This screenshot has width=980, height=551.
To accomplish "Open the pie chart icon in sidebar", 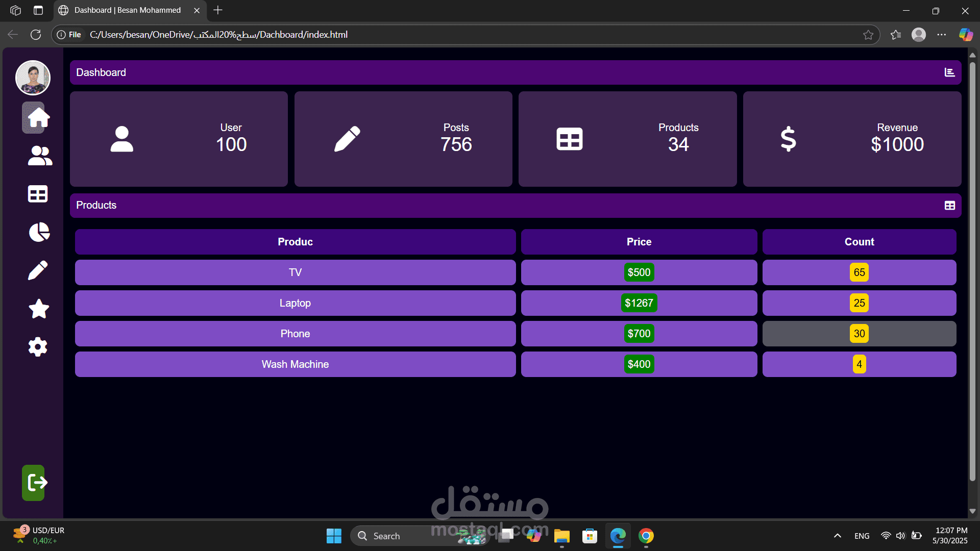I will pos(39,232).
